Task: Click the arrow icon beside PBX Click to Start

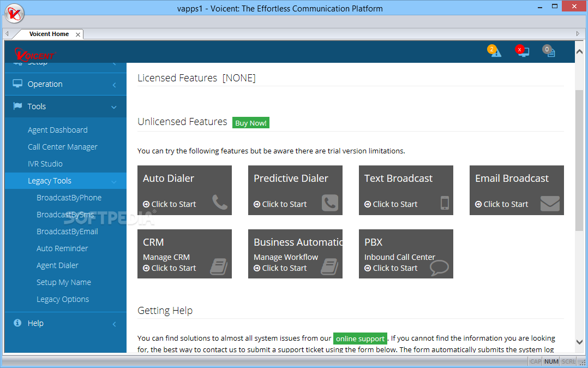Action: (x=368, y=268)
